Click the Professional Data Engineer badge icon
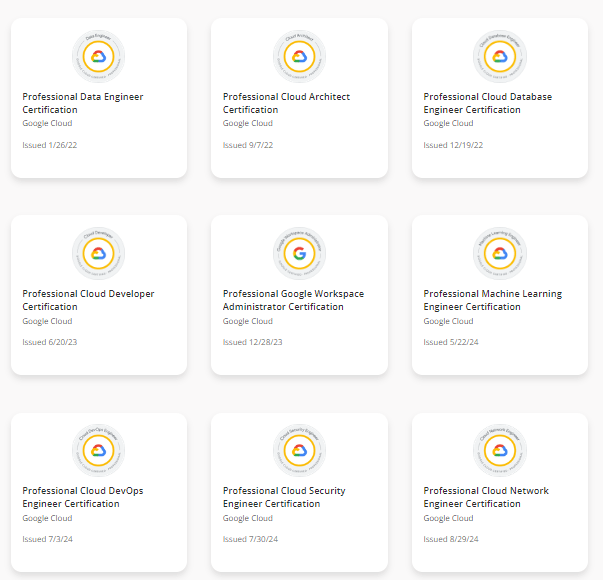Viewport: 603px width, 580px height. [98, 56]
